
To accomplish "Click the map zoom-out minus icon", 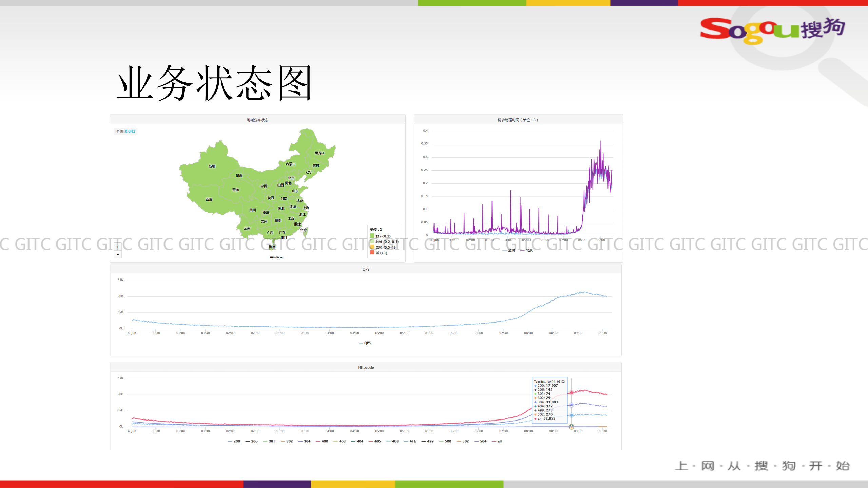I will (x=117, y=254).
